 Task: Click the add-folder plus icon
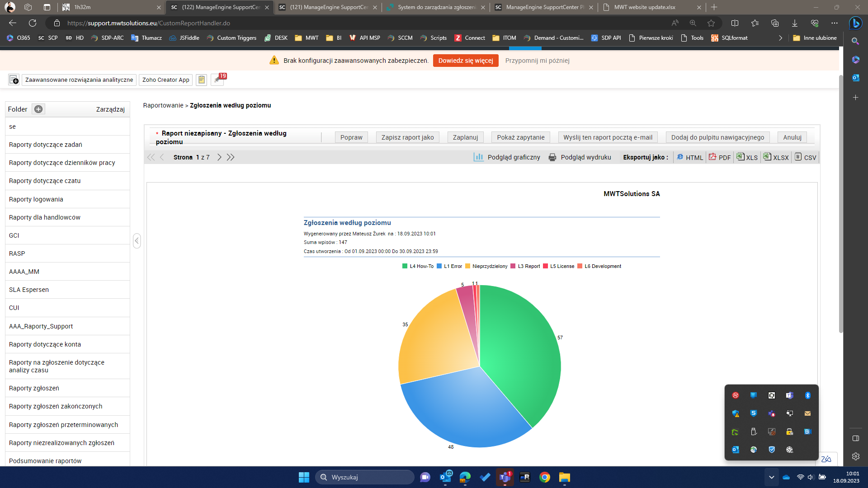click(x=38, y=109)
